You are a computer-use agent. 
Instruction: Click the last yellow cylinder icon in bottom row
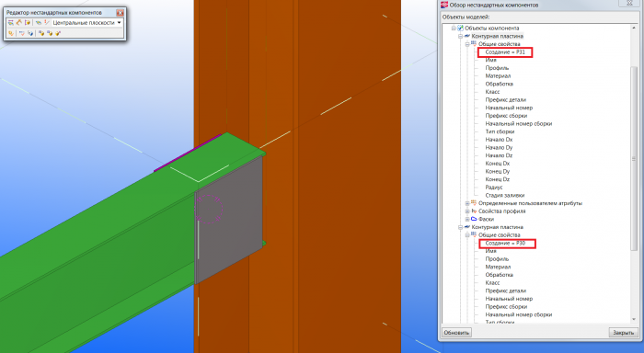[x=58, y=33]
